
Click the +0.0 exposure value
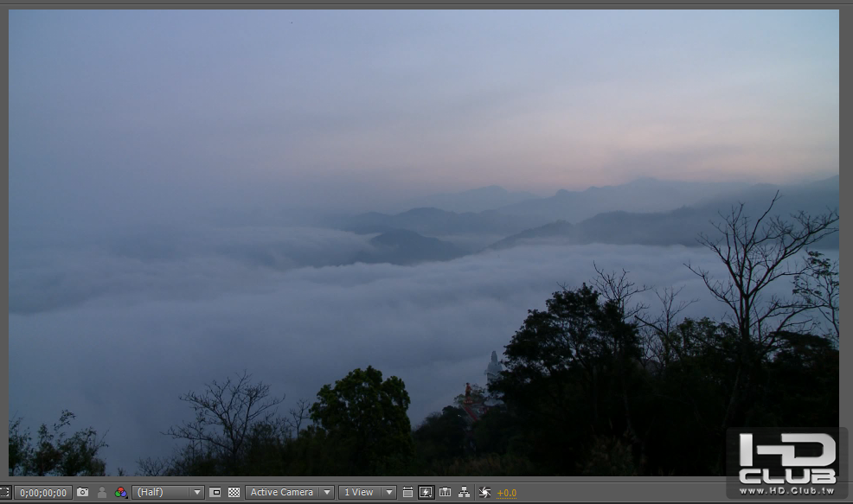point(506,493)
